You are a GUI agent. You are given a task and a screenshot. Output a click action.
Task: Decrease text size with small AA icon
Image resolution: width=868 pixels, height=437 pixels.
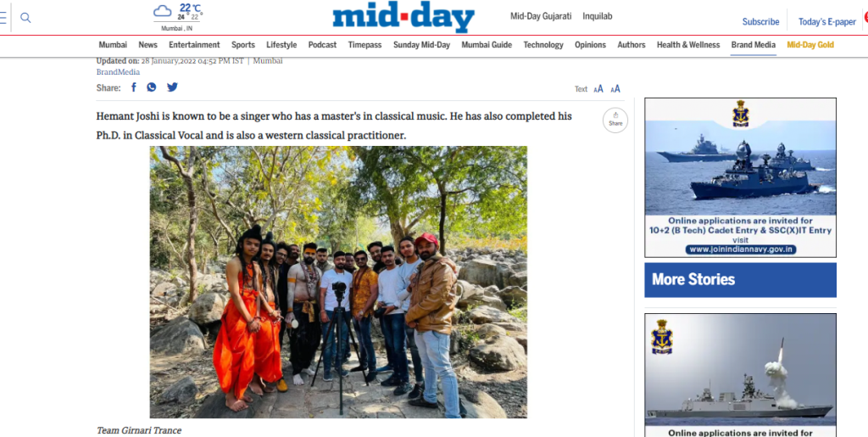coord(598,89)
